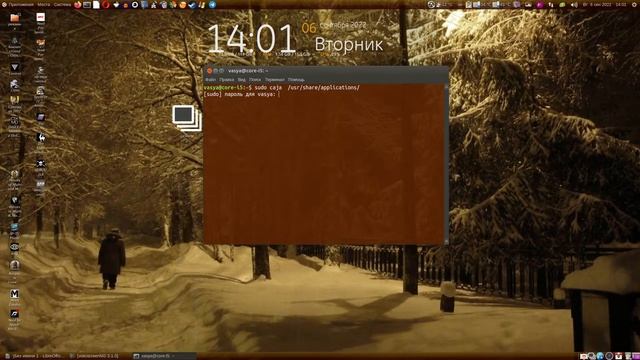Close the vasya@core-i5 terminal window
This screenshot has height=360, width=640.
[x=209, y=71]
